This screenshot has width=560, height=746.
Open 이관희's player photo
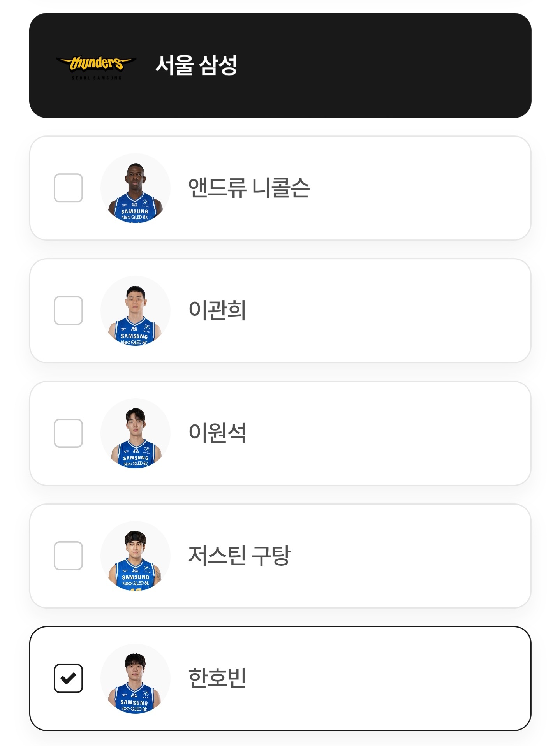[136, 311]
